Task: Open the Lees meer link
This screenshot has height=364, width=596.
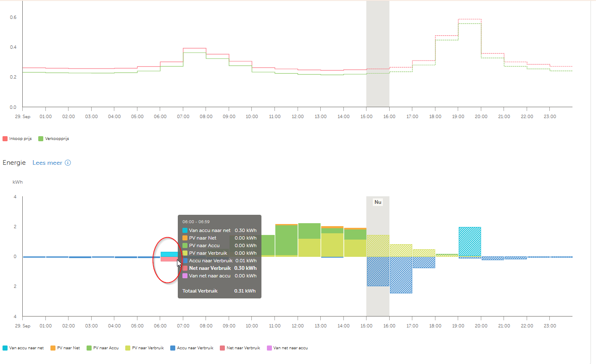Action: point(47,163)
